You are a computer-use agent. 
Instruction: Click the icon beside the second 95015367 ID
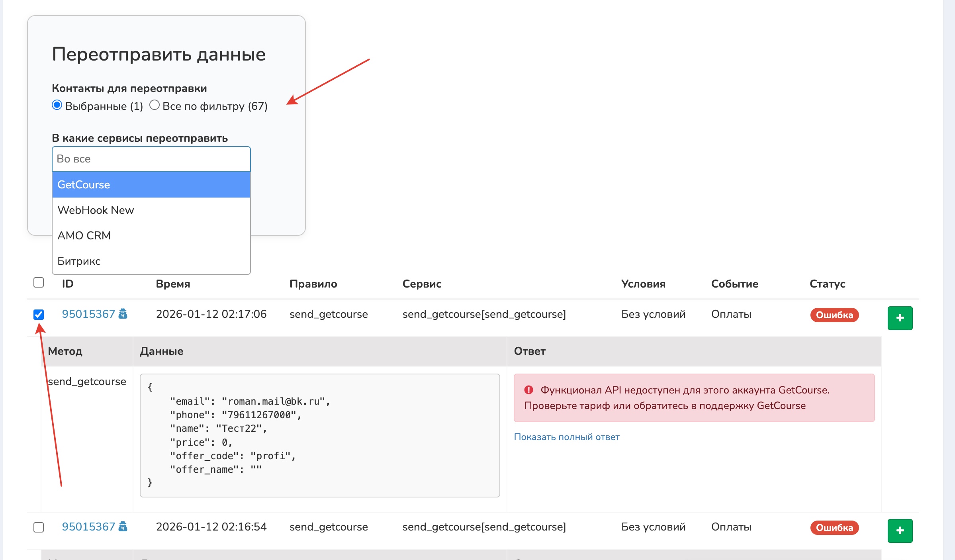123,527
